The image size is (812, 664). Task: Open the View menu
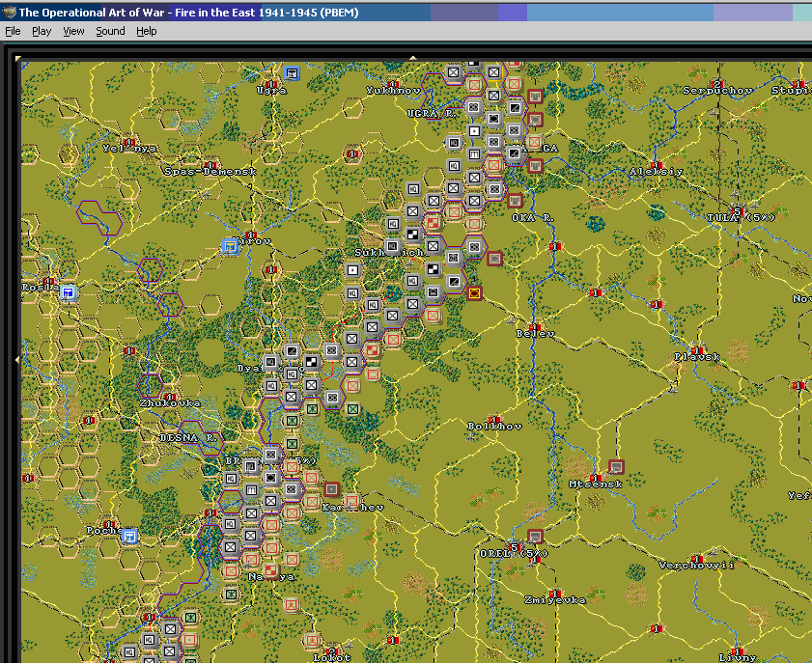73,31
